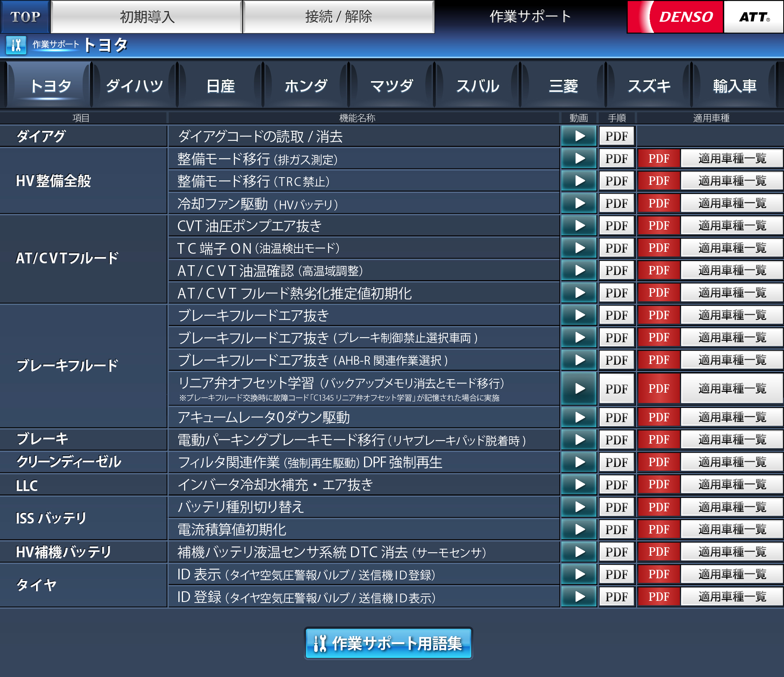Play video for インバータ冷却水補充・エア抜き

pos(579,485)
